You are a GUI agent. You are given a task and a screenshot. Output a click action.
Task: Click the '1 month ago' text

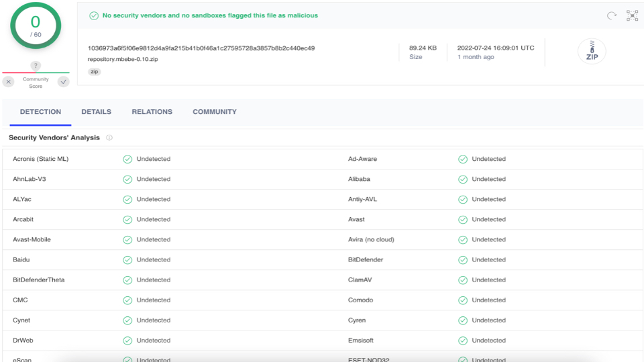pyautogui.click(x=476, y=57)
